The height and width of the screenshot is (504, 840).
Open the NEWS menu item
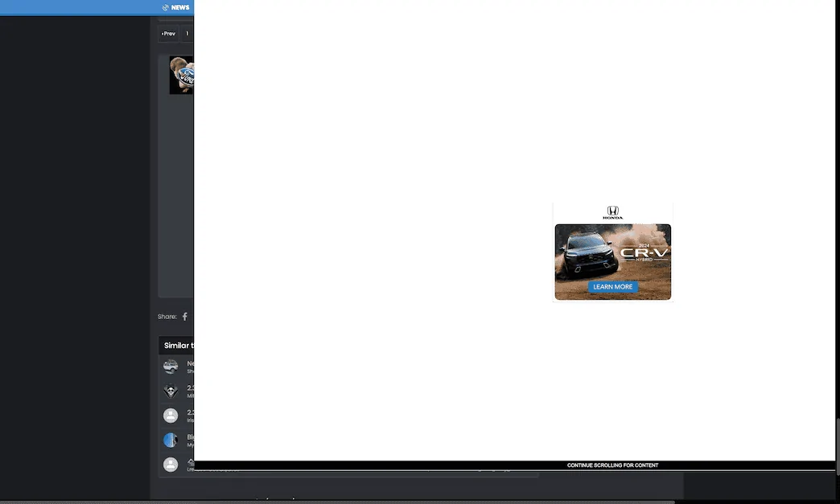pyautogui.click(x=180, y=7)
